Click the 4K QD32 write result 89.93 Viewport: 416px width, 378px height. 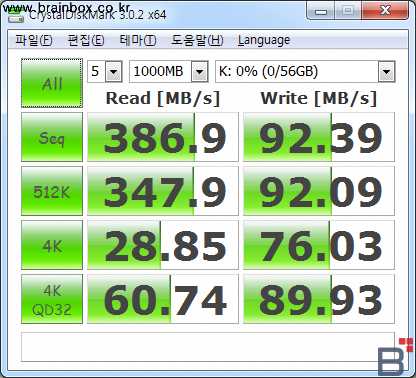319,299
